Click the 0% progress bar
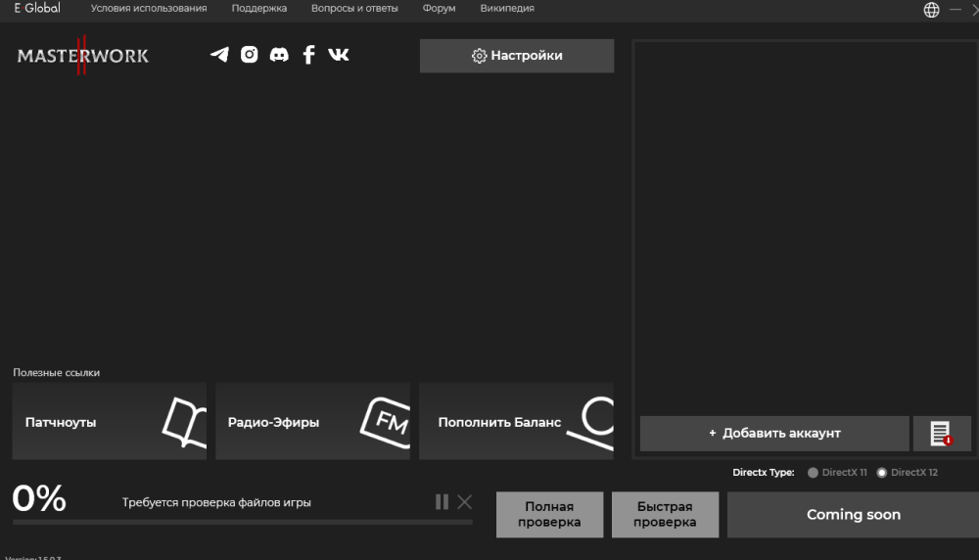Viewport: 979px width, 560px height. pyautogui.click(x=242, y=522)
